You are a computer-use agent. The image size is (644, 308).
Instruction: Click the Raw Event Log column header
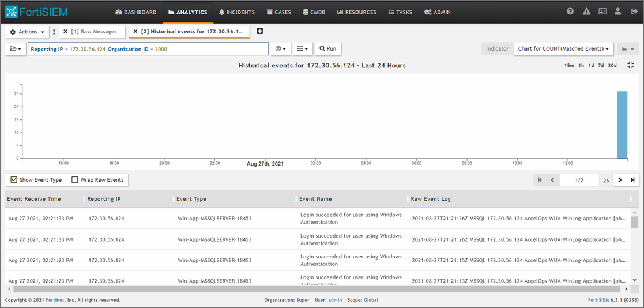point(431,199)
